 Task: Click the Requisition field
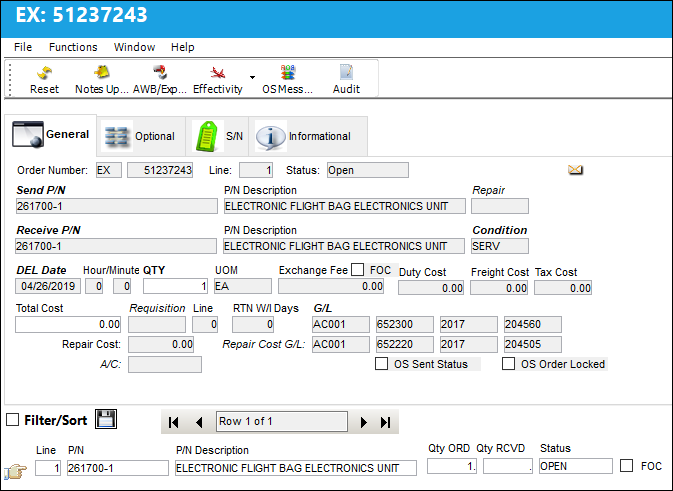(x=157, y=324)
